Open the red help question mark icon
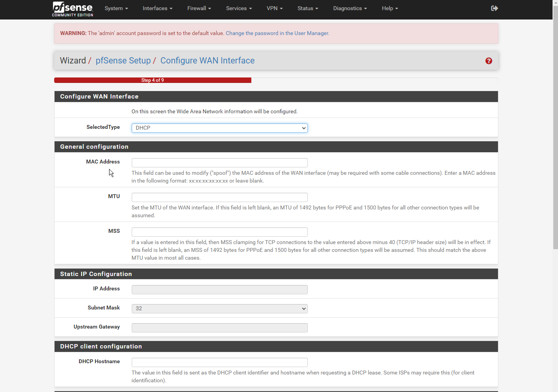 click(x=489, y=61)
